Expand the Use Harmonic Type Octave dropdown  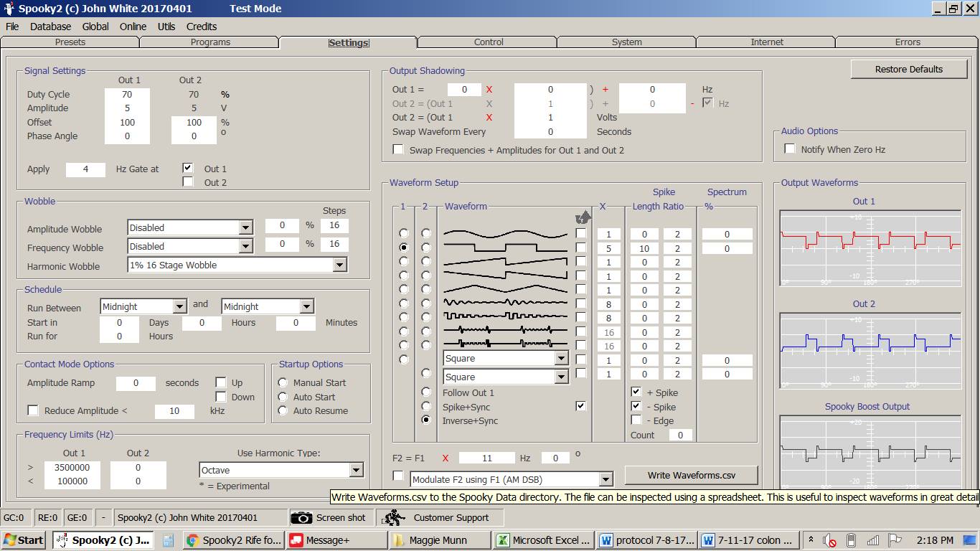tap(356, 470)
